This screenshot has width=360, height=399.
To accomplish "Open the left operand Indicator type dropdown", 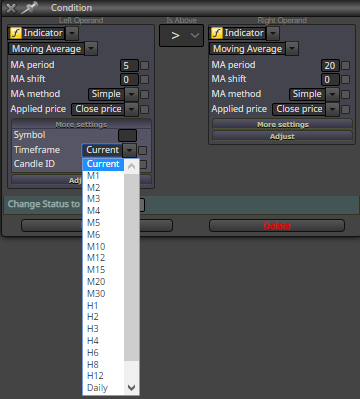I will tap(72, 33).
